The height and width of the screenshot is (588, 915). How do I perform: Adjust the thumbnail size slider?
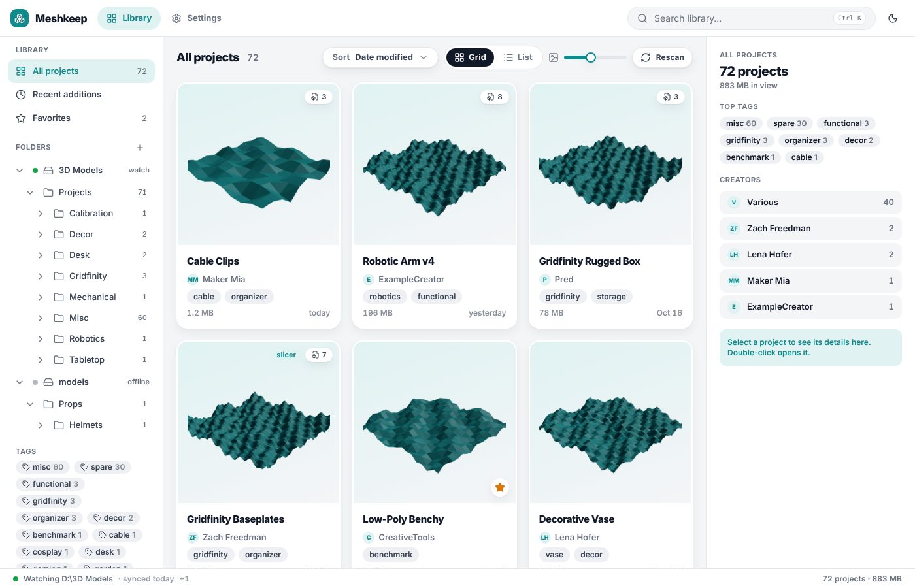(x=595, y=57)
